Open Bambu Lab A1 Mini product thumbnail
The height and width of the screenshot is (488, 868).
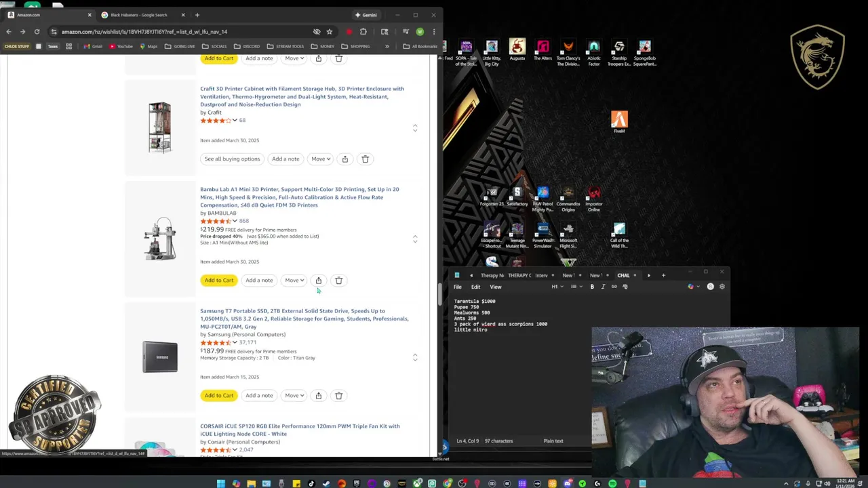point(160,239)
